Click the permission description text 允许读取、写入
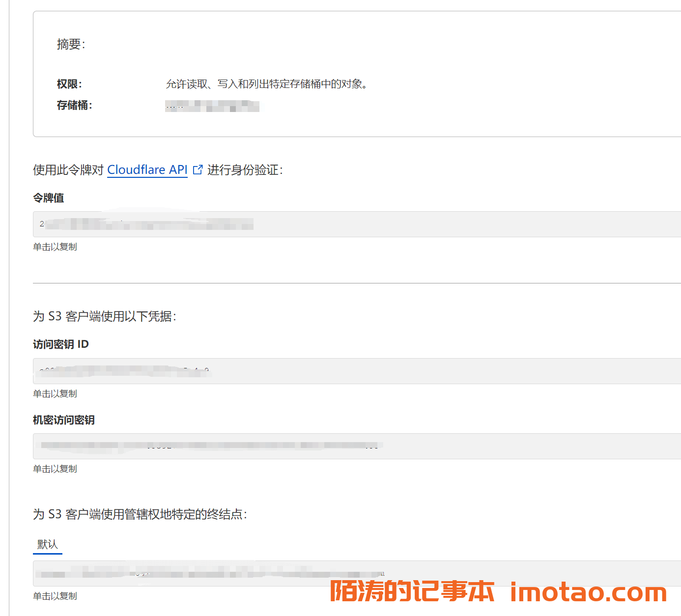Viewport: 681px width, 616px height. pos(267,84)
